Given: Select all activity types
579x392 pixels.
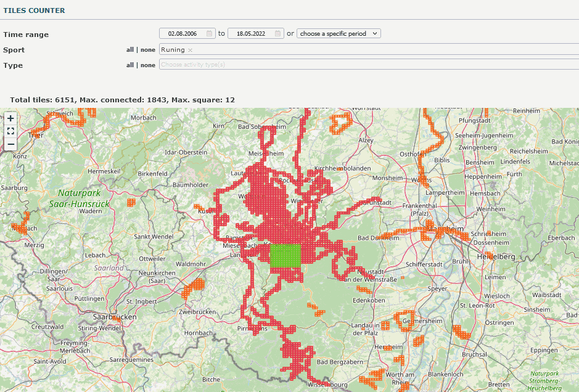Looking at the screenshot, I should coord(130,65).
